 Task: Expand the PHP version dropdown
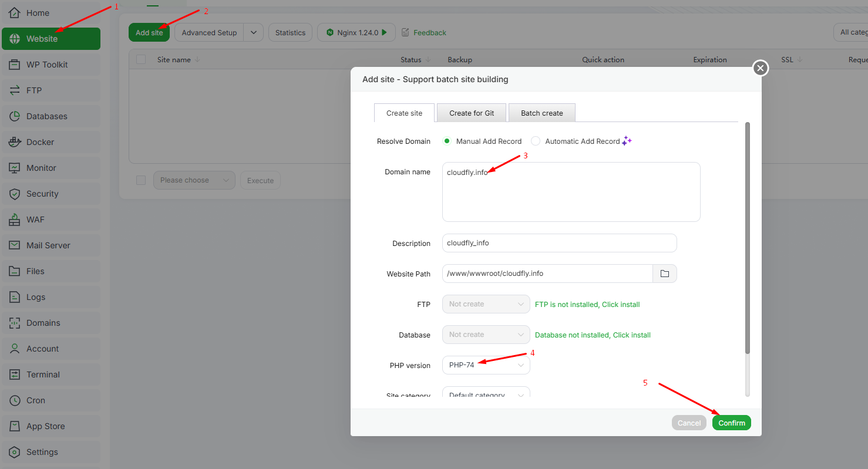pos(486,365)
